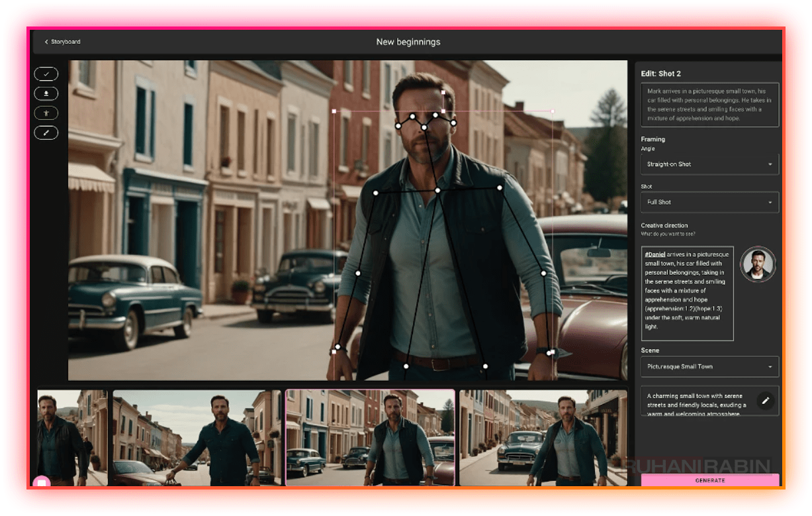Image resolution: width=812 pixels, height=516 pixels.
Task: Click the nose keypoint of the pose skeleton
Action: (x=424, y=127)
